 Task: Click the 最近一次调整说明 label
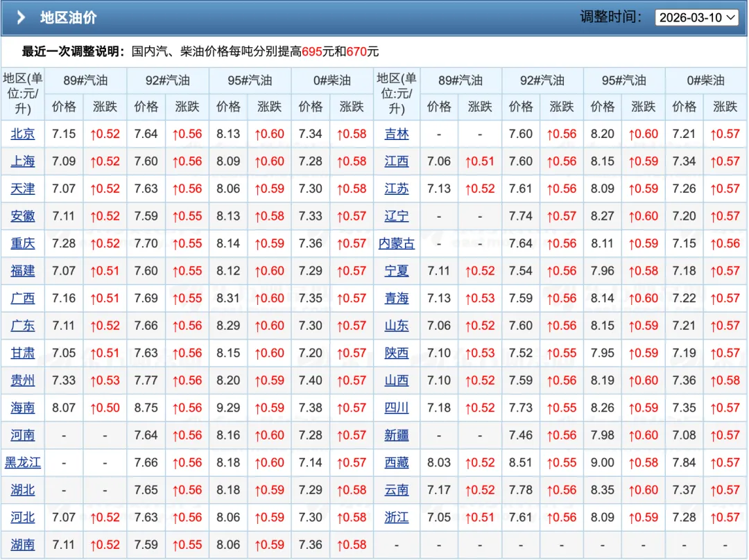click(73, 51)
